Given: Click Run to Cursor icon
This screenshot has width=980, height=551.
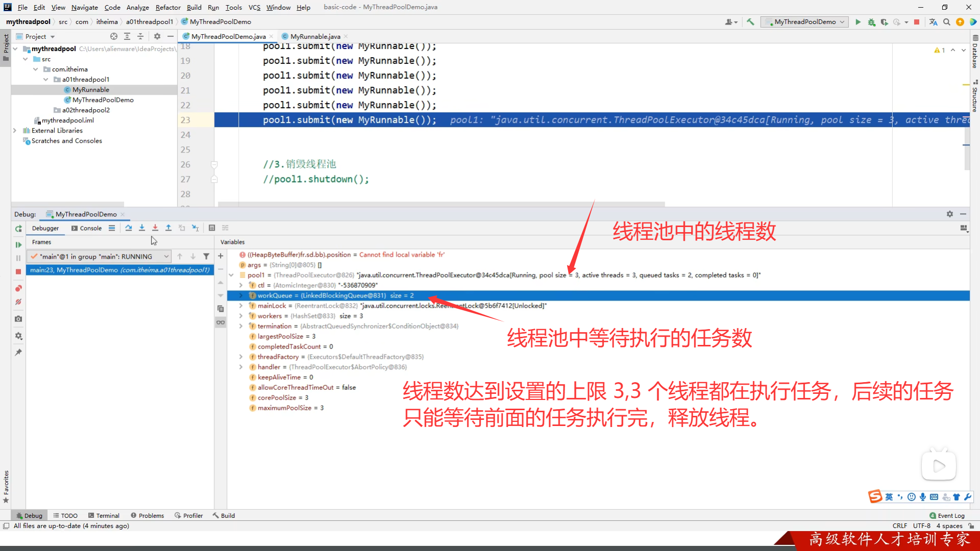Looking at the screenshot, I should click(195, 228).
